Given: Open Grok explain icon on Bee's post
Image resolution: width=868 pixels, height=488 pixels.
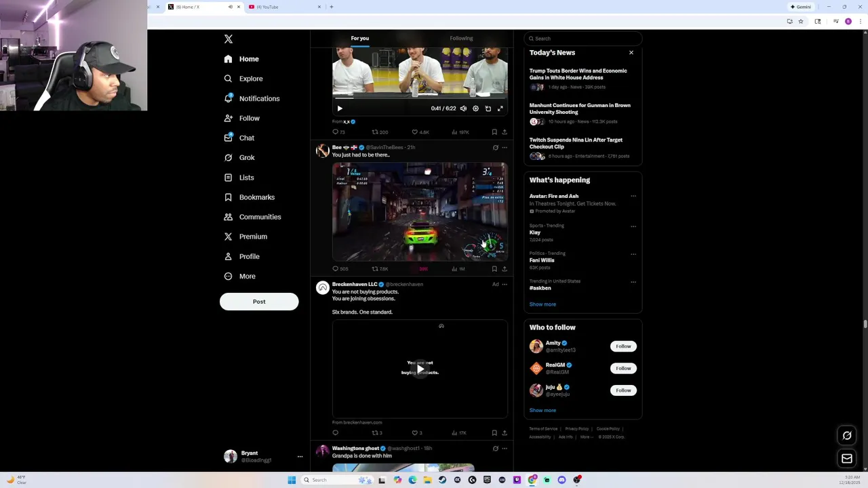Looking at the screenshot, I should point(496,148).
